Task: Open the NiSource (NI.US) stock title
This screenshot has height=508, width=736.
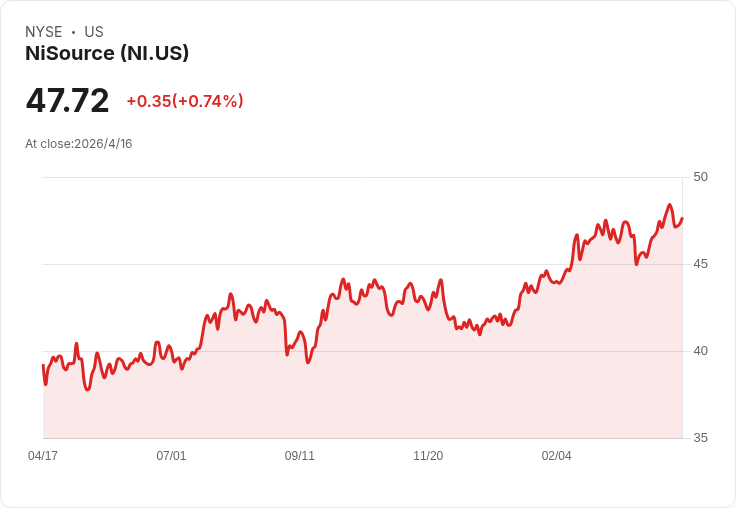Action: click(x=107, y=54)
